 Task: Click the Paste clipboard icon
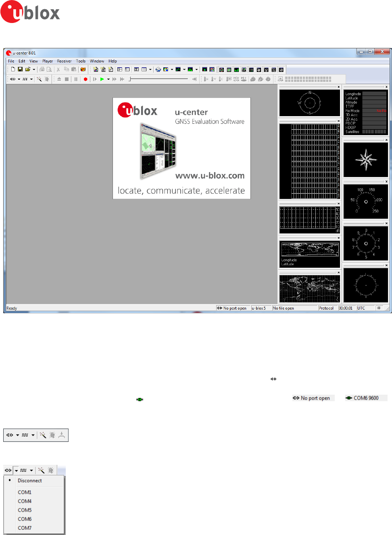(x=74, y=69)
